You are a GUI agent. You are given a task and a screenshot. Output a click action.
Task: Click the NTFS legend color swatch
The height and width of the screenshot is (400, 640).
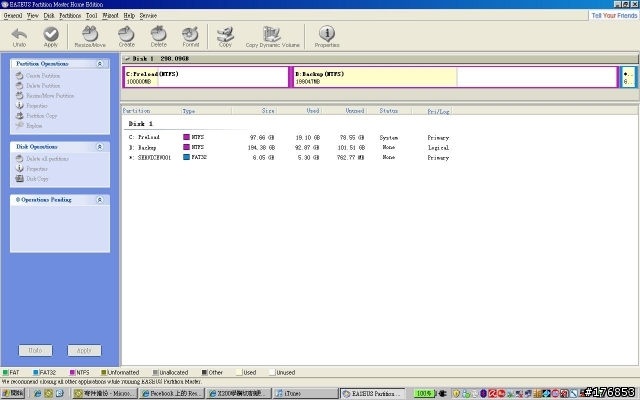72,372
